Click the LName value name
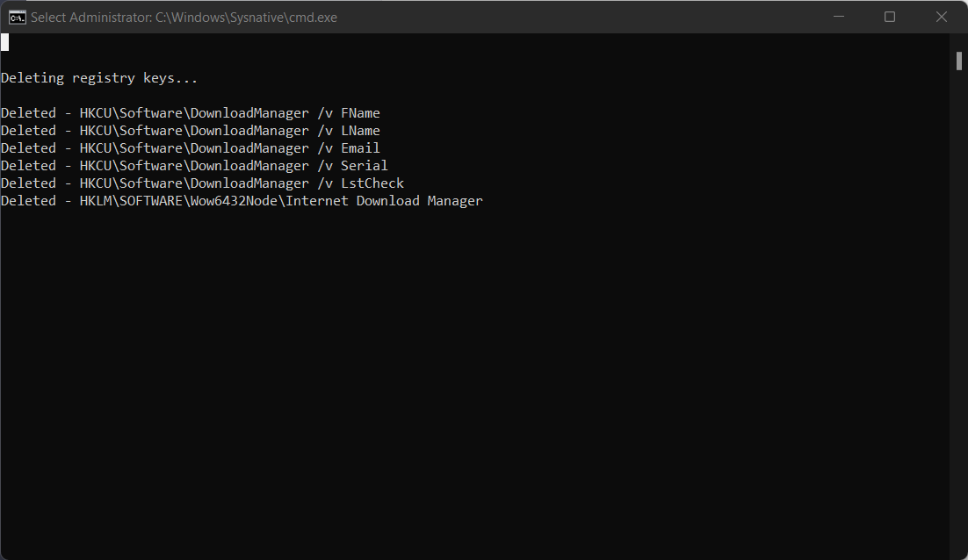 pyautogui.click(x=360, y=130)
